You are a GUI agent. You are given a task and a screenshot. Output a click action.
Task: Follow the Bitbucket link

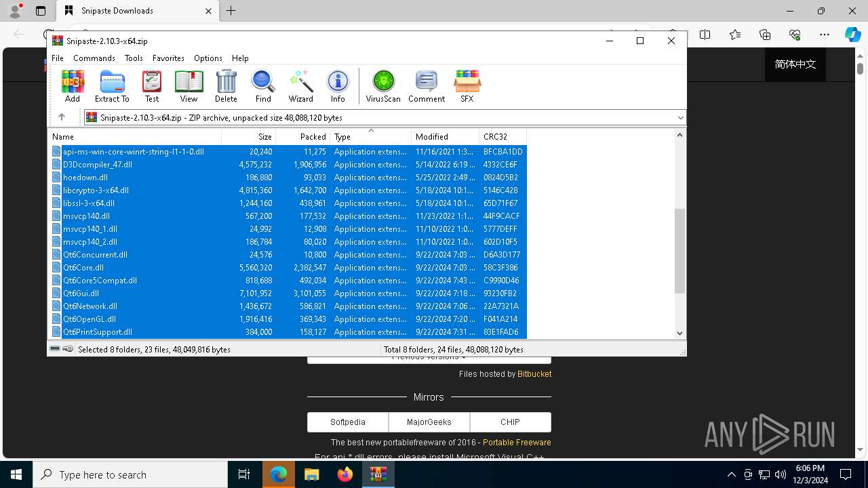[534, 374]
